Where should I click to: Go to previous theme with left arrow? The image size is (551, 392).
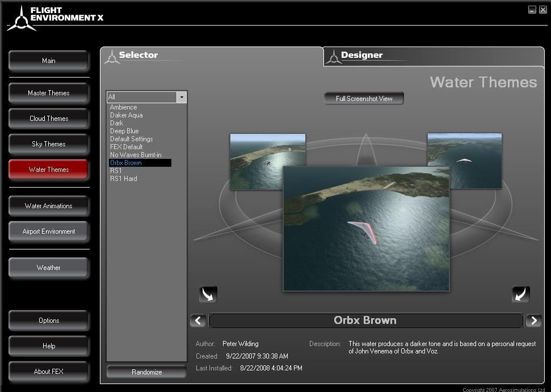[197, 321]
